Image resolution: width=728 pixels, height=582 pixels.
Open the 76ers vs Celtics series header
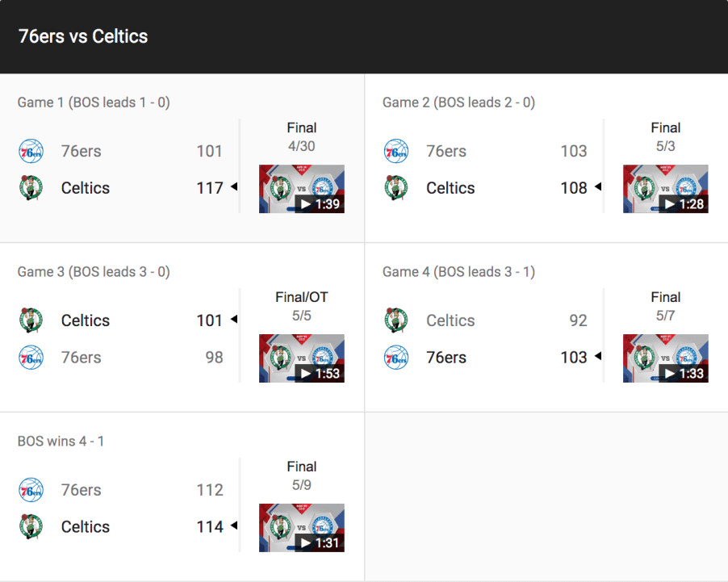[83, 36]
